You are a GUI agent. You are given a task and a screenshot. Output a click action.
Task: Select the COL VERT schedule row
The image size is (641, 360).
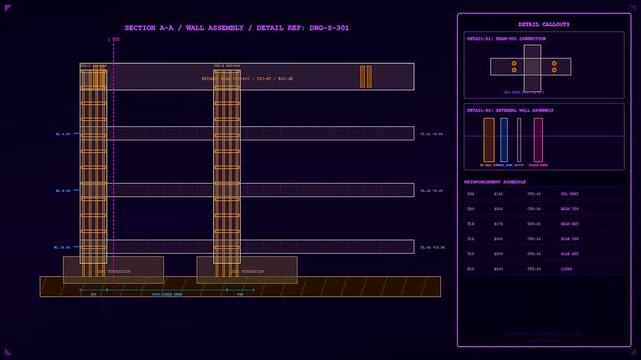click(544, 194)
